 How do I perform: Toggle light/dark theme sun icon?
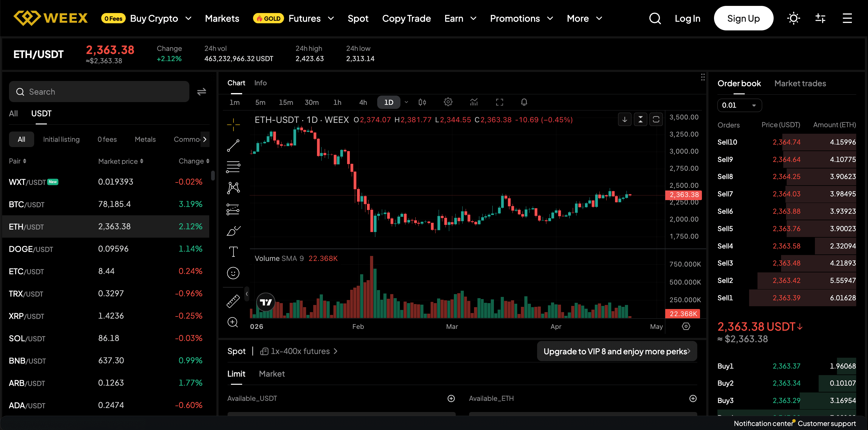click(x=793, y=18)
